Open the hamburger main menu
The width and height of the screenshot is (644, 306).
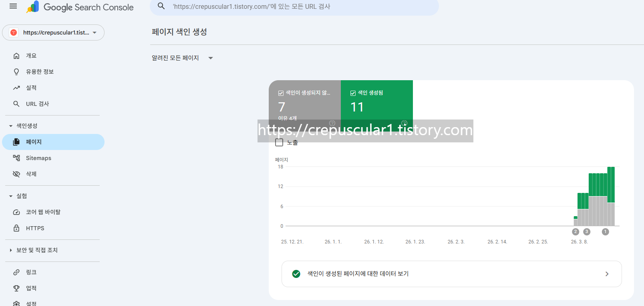[x=13, y=6]
